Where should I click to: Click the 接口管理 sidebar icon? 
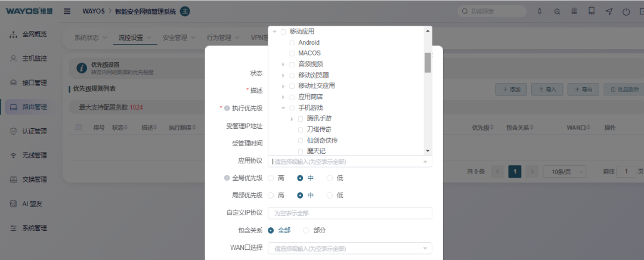(13, 82)
